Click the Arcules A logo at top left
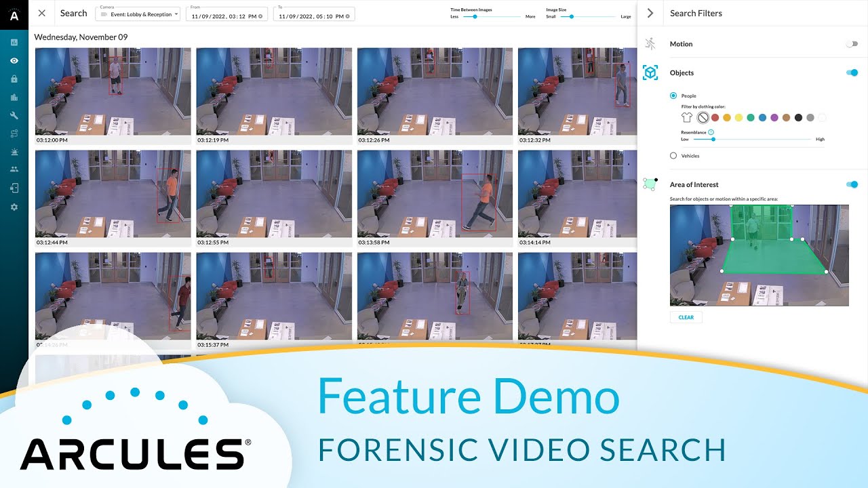The image size is (868, 488). [x=14, y=14]
